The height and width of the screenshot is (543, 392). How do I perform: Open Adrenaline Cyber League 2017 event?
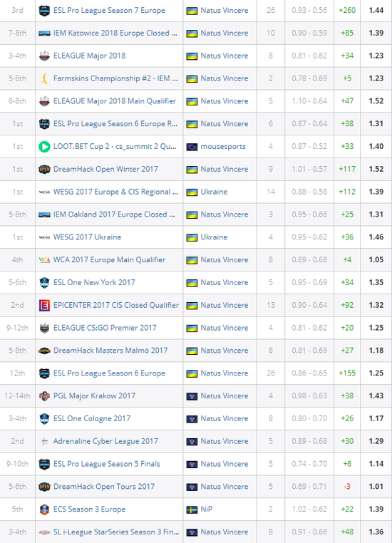coord(105,441)
